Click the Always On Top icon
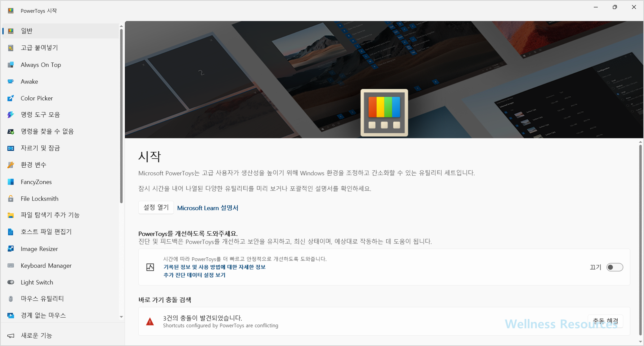The height and width of the screenshot is (346, 644). pyautogui.click(x=11, y=65)
